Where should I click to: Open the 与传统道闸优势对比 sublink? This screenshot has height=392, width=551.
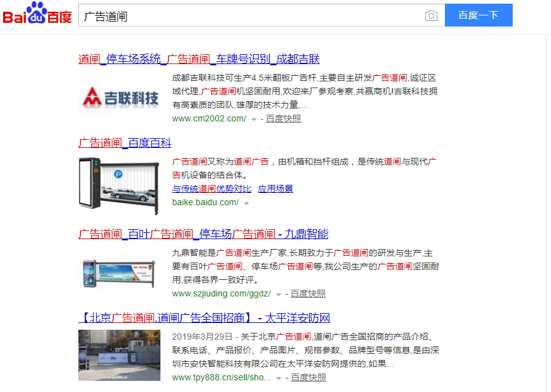[x=212, y=189]
